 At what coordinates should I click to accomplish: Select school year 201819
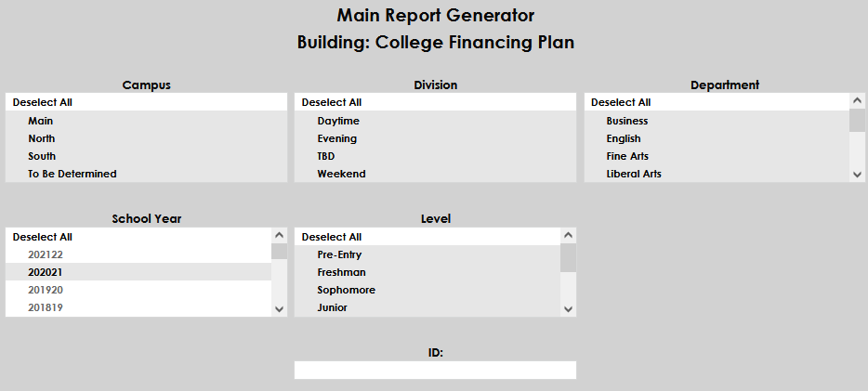click(x=46, y=307)
